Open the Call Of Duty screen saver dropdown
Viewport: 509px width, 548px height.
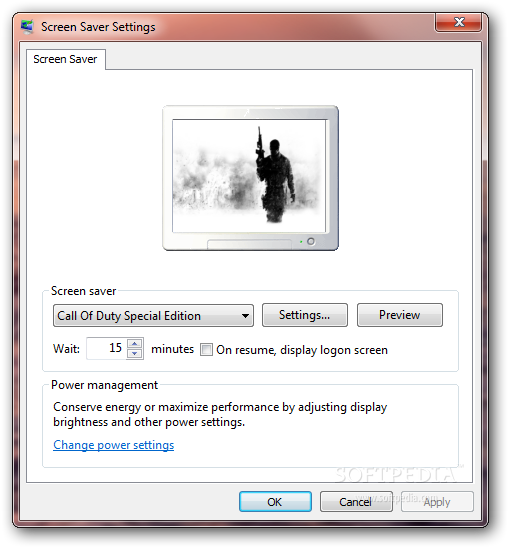click(x=153, y=316)
